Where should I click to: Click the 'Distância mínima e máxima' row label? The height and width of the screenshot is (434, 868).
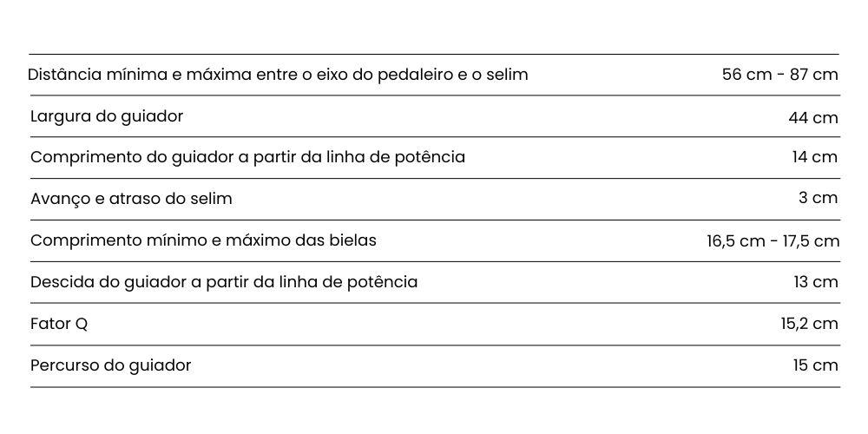[x=278, y=75]
